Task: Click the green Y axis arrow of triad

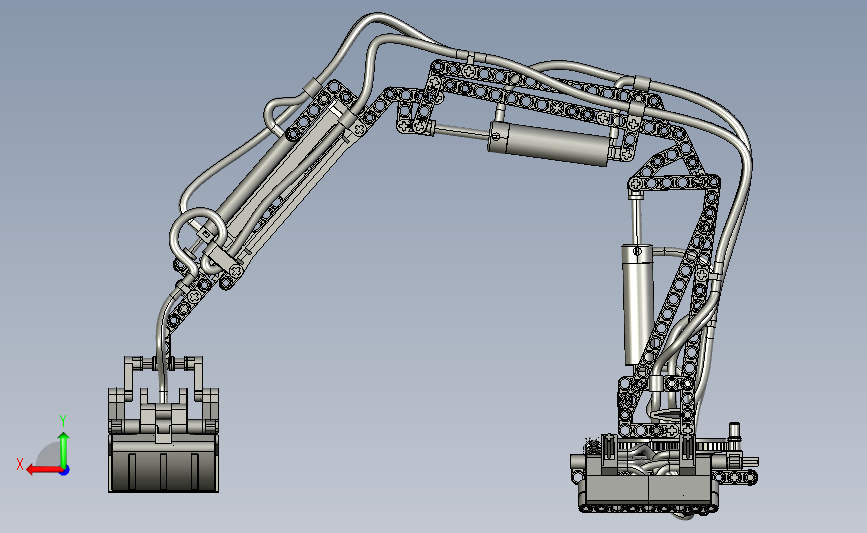Action: tap(64, 450)
